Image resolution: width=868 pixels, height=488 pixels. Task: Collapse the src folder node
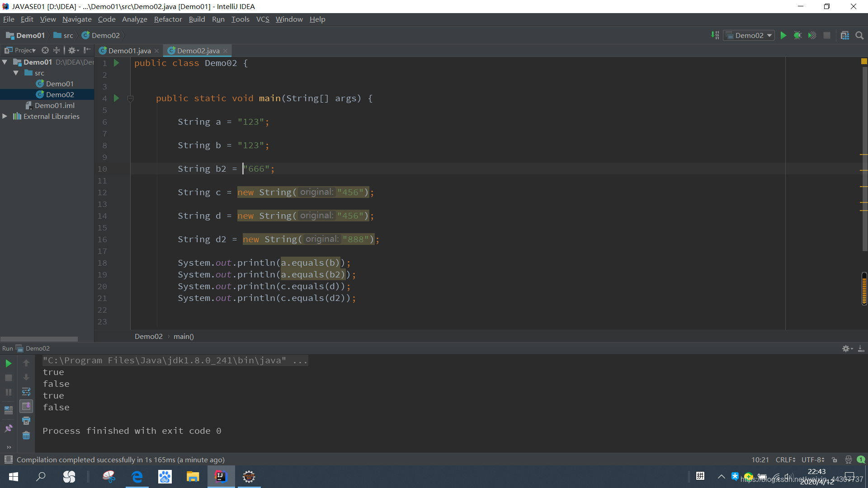[16, 73]
